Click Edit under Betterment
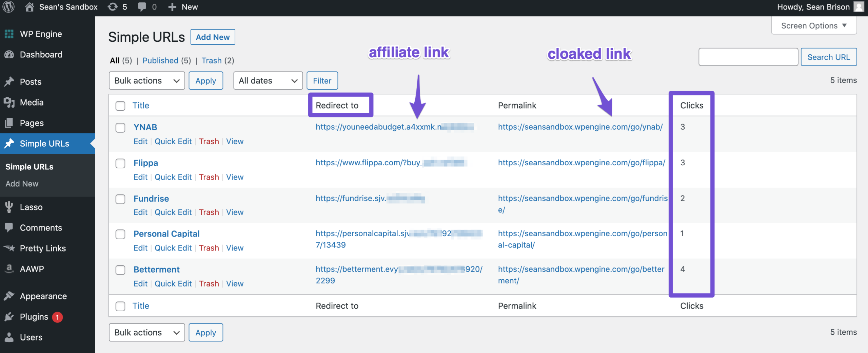Viewport: 868px width, 353px height. (140, 283)
